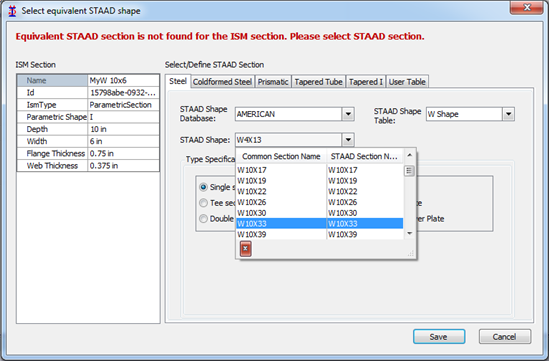This screenshot has width=549, height=361.
Task: Click the STAAD application icon in title bar
Action: [12, 11]
